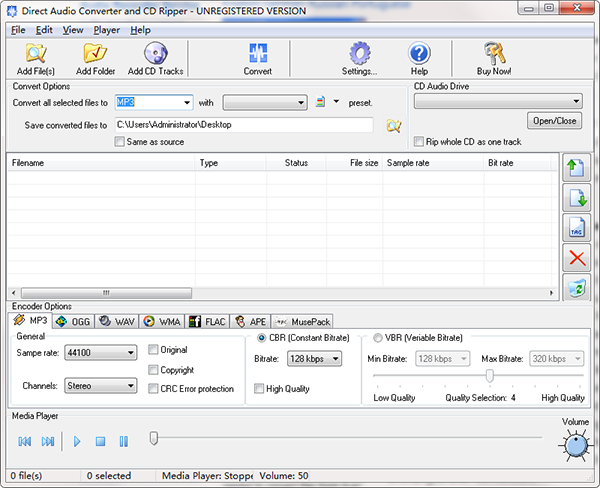Open the Edit menu
Viewport: 600px width, 488px height.
tap(44, 30)
